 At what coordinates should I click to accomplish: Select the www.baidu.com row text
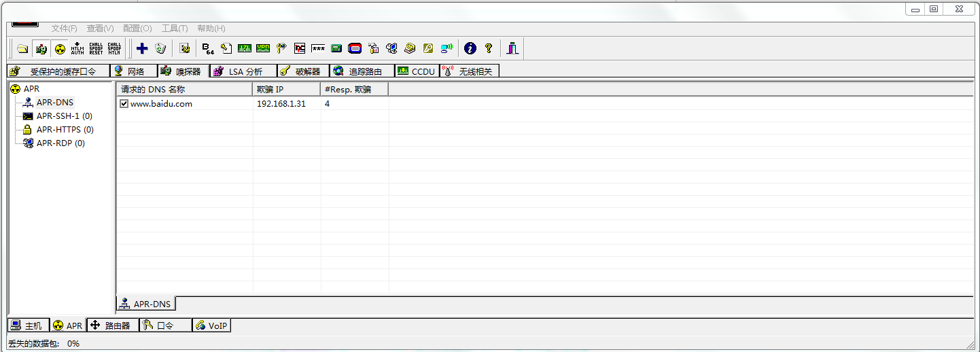point(161,104)
